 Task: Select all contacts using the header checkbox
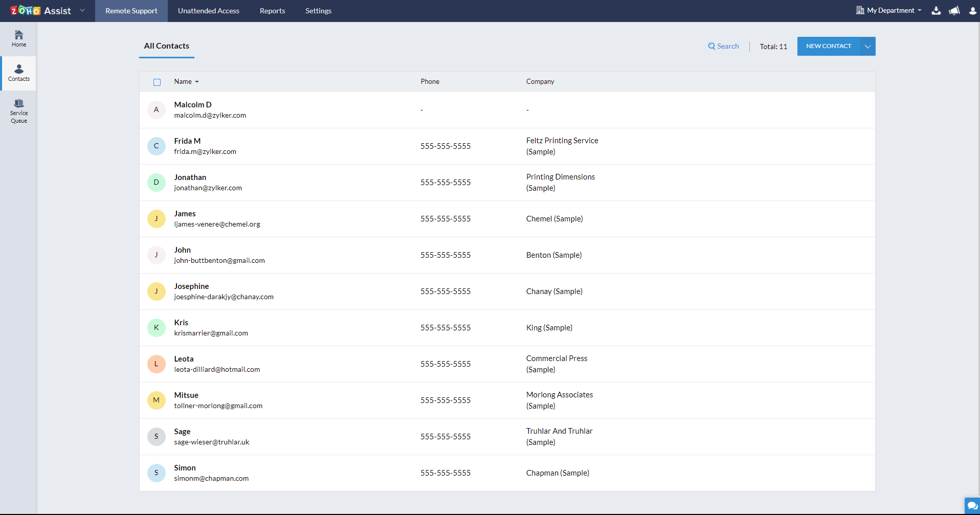[157, 82]
